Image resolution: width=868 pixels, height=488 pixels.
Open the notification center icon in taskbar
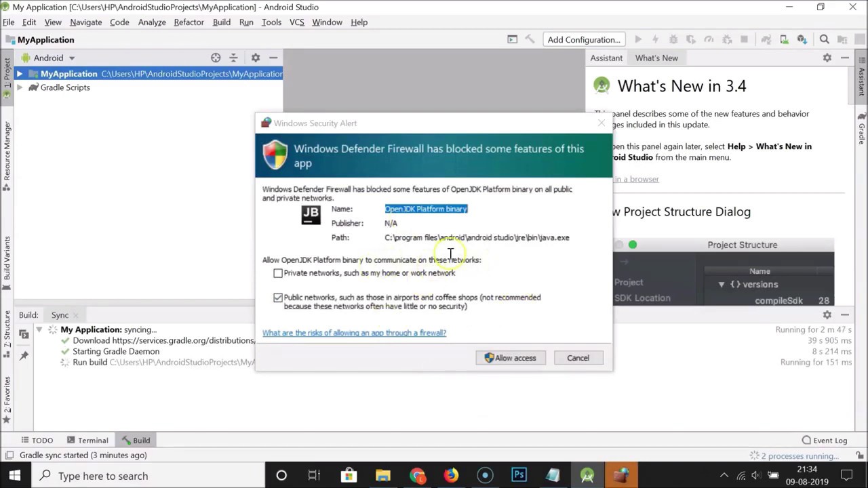(846, 476)
